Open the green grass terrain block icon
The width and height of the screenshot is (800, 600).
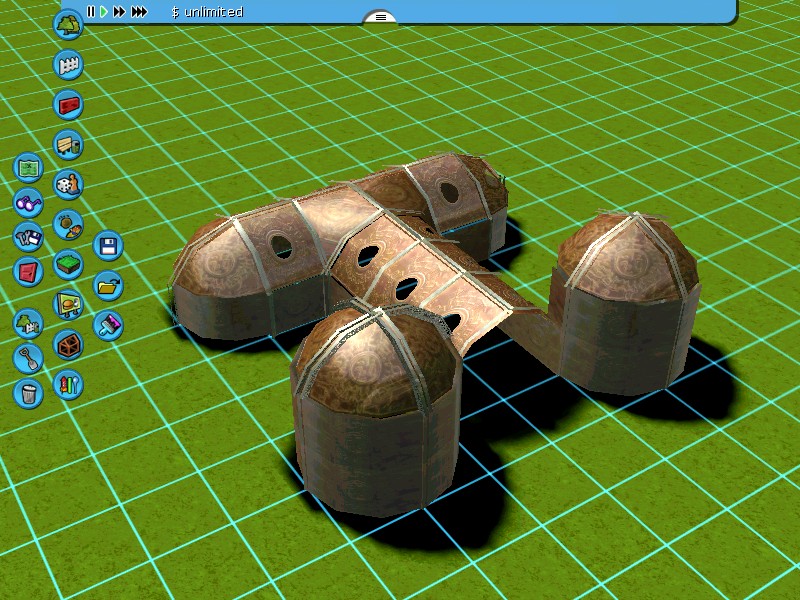[68, 265]
